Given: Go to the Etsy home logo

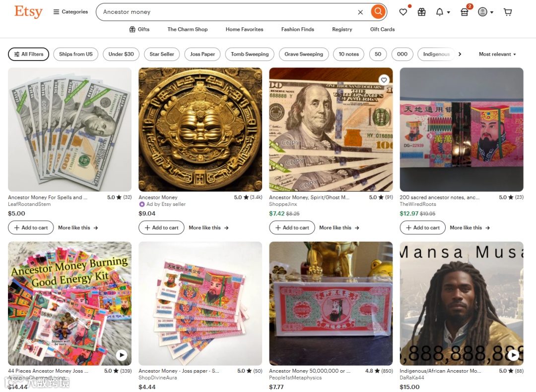Looking at the screenshot, I should click(x=28, y=11).
